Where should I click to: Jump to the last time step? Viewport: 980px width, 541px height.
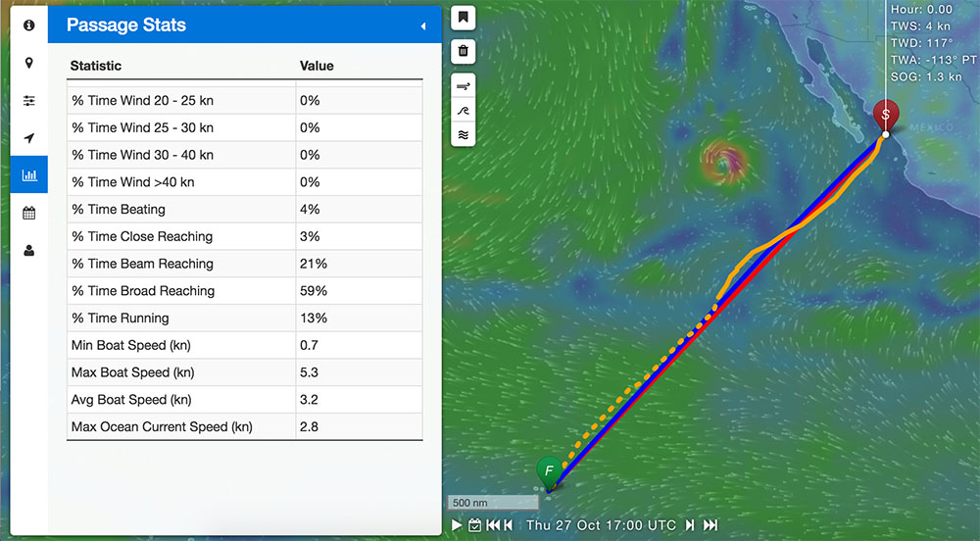(x=710, y=525)
